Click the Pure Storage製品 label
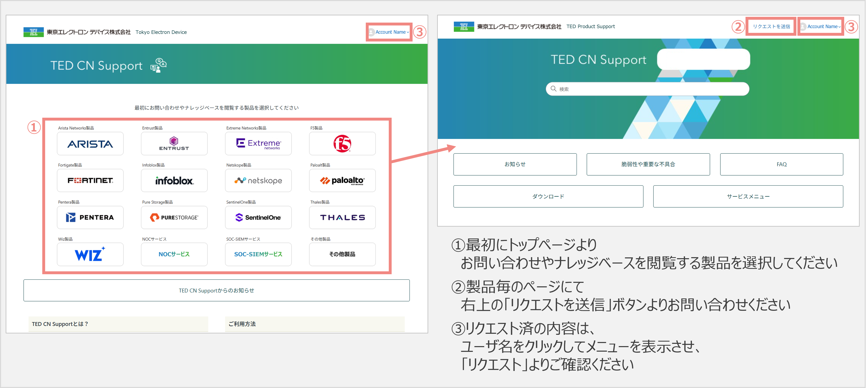This screenshot has height=388, width=868. pos(157,202)
